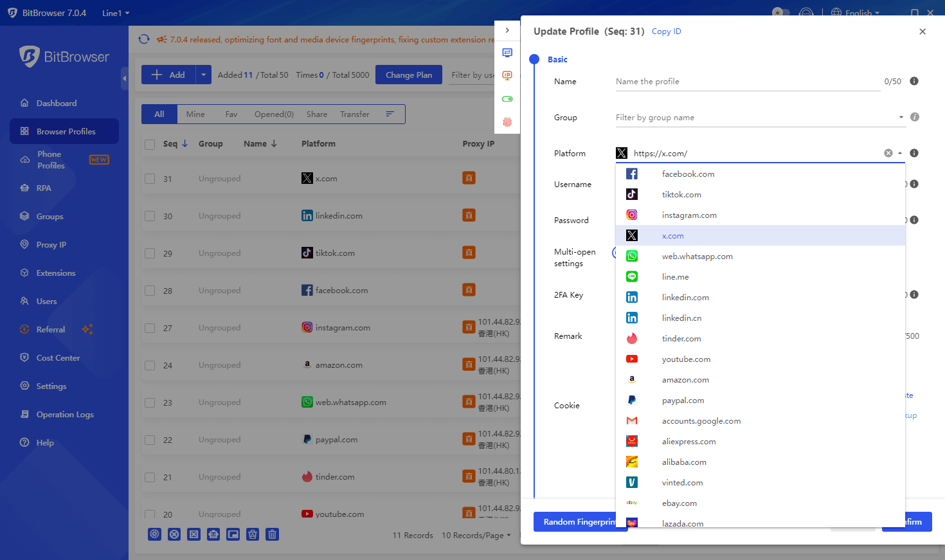Collapse the Platform dropdown arrow

899,153
